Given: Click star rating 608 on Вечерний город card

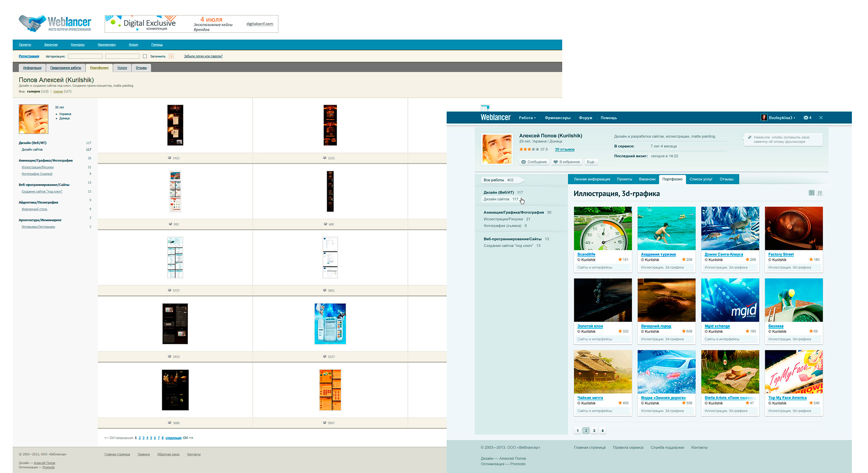Looking at the screenshot, I should pyautogui.click(x=687, y=331).
